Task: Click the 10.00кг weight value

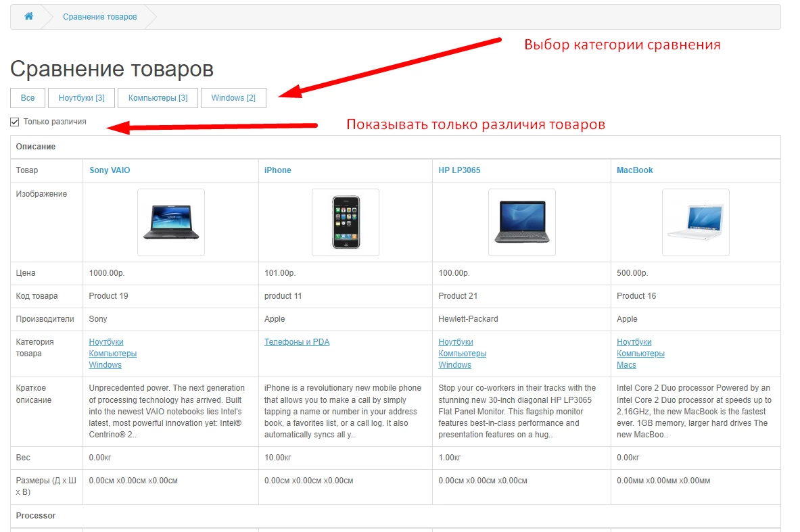Action: click(277, 458)
